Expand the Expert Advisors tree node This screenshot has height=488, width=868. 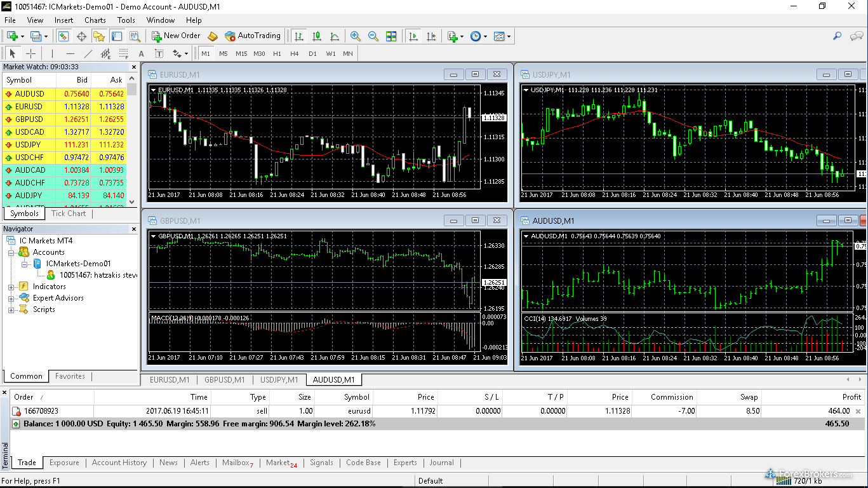[11, 298]
